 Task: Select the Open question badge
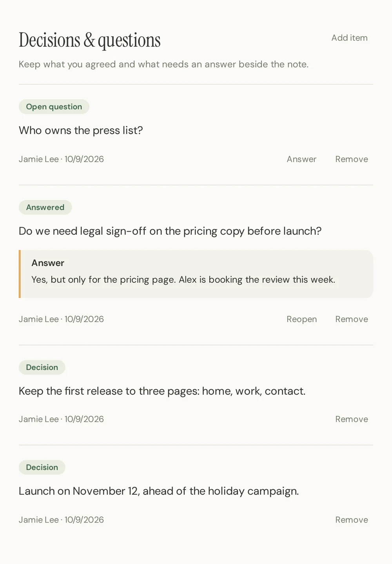[54, 107]
